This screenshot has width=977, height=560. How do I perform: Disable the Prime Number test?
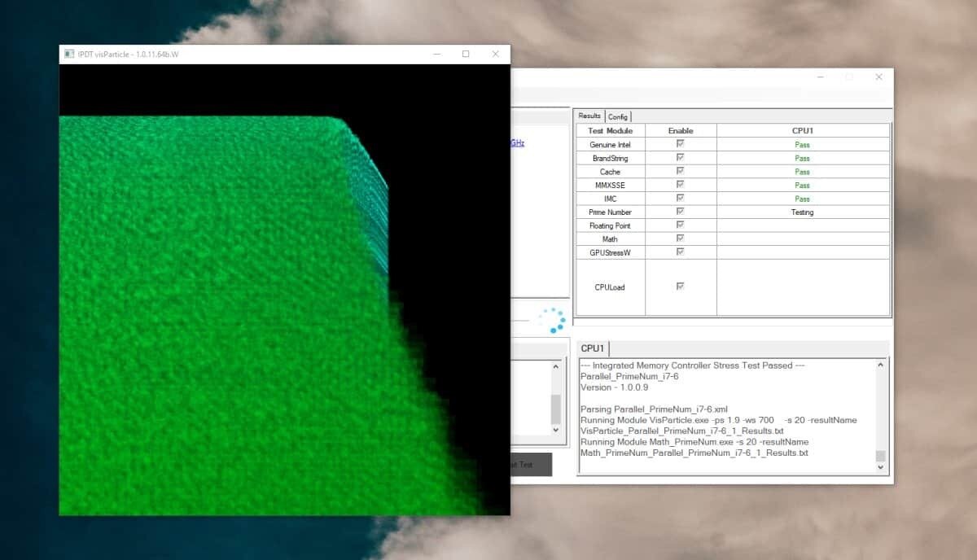(680, 212)
